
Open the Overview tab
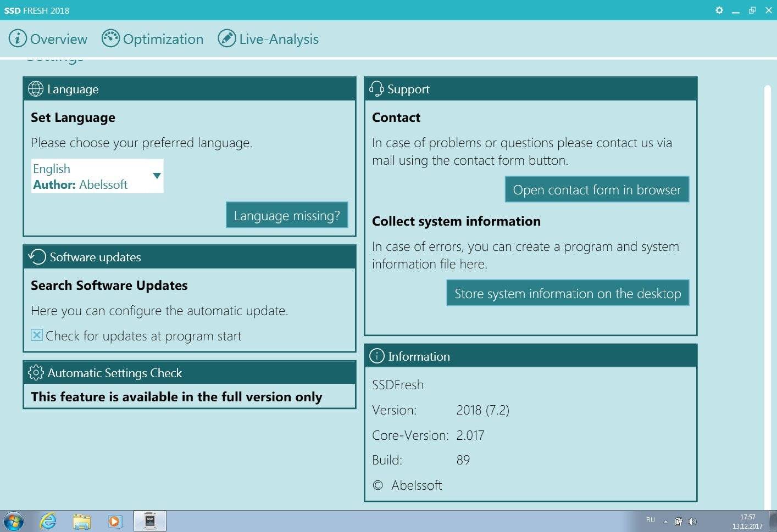click(48, 39)
